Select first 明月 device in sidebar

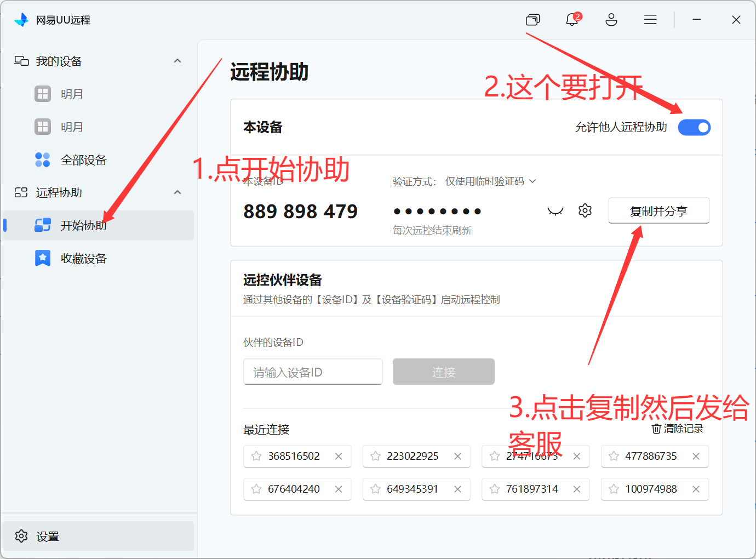(99, 94)
